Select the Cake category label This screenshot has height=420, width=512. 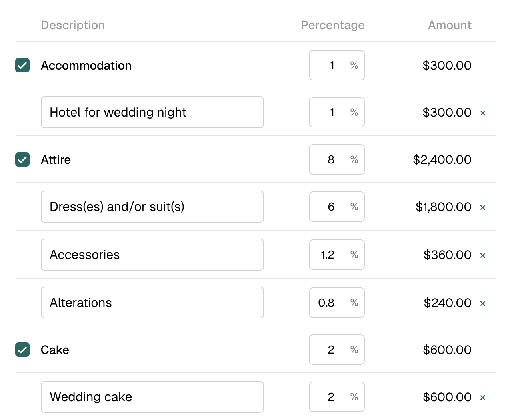tap(55, 350)
